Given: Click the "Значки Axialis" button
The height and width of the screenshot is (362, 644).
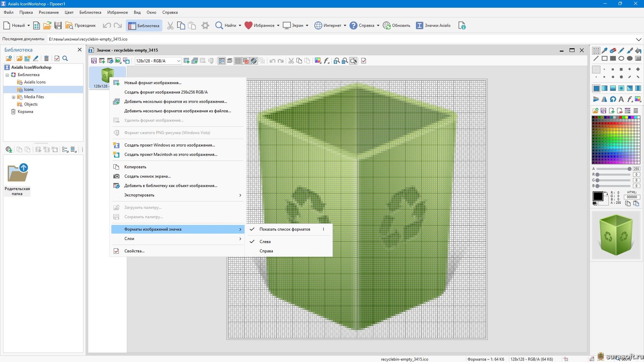Looking at the screenshot, I should pos(433,26).
